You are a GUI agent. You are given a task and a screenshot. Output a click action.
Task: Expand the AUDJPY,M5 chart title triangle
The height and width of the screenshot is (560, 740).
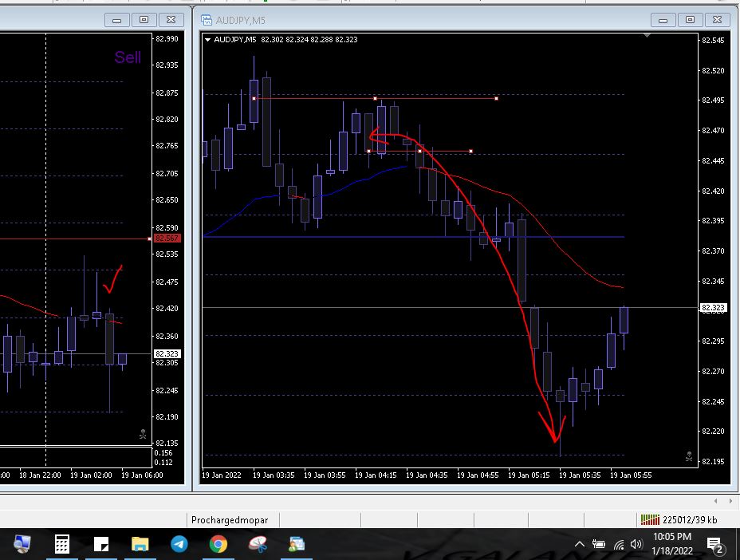207,40
